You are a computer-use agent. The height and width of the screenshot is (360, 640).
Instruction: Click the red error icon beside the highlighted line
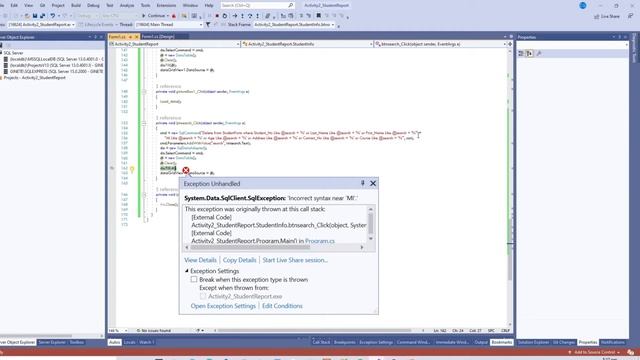click(186, 170)
